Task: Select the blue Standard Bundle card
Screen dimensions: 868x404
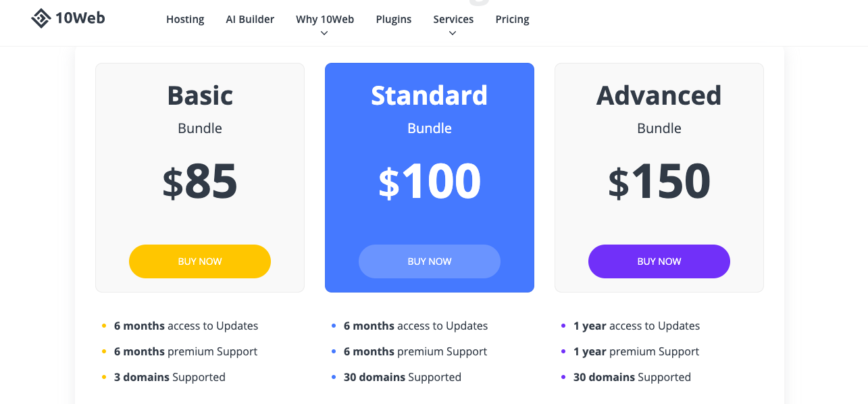Action: click(x=430, y=178)
